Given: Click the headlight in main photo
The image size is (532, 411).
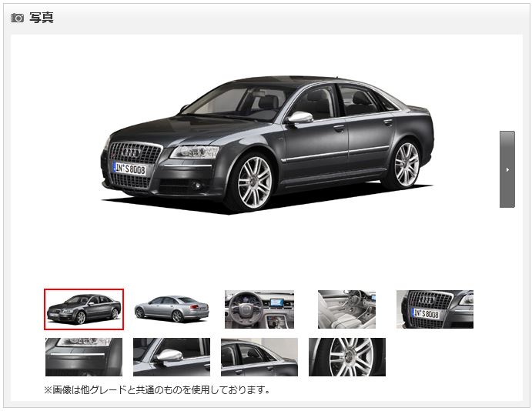Looking at the screenshot, I should [195, 152].
